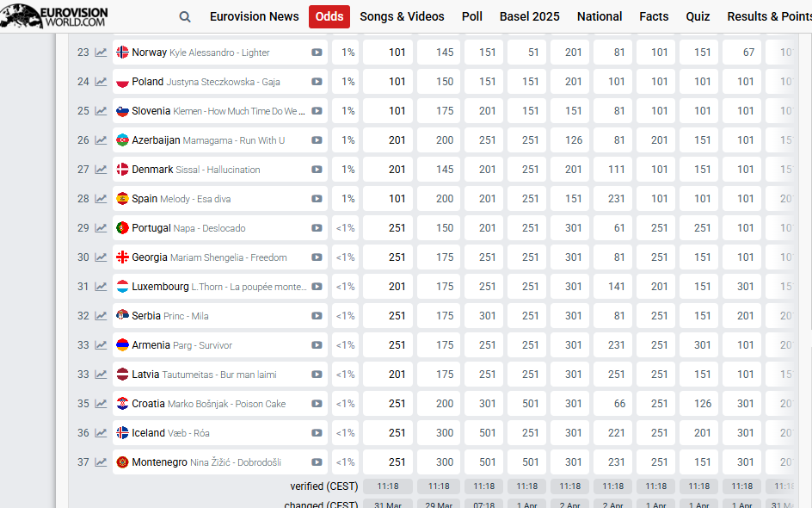Open the odds graph icon for Azerbaijan

point(101,140)
